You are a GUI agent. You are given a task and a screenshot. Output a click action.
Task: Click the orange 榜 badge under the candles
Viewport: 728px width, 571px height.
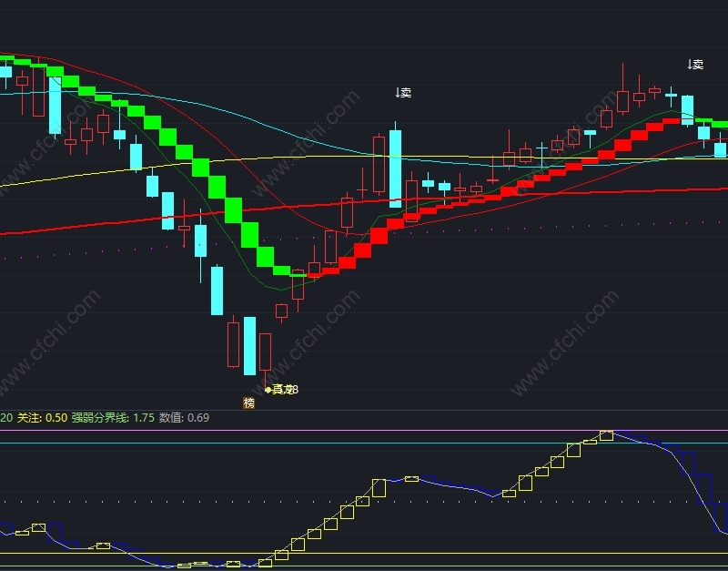point(248,403)
